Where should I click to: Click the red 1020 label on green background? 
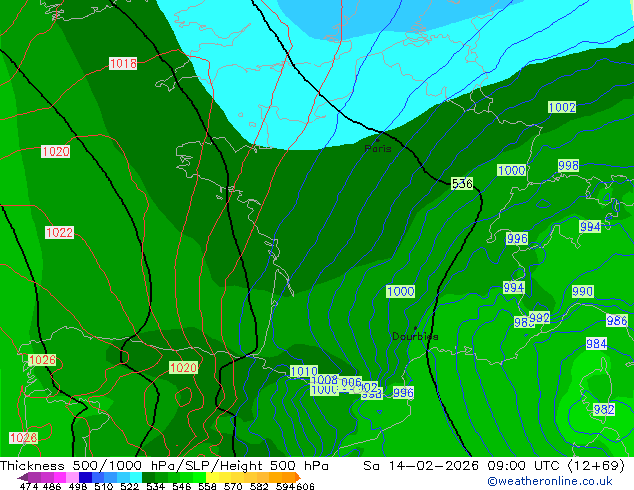(184, 368)
